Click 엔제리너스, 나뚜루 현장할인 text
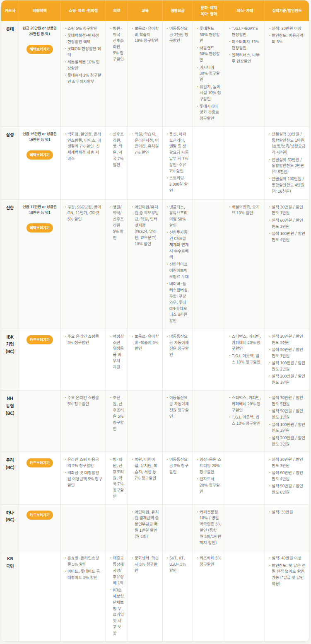The height and width of the screenshot is (644, 311). pyautogui.click(x=246, y=58)
